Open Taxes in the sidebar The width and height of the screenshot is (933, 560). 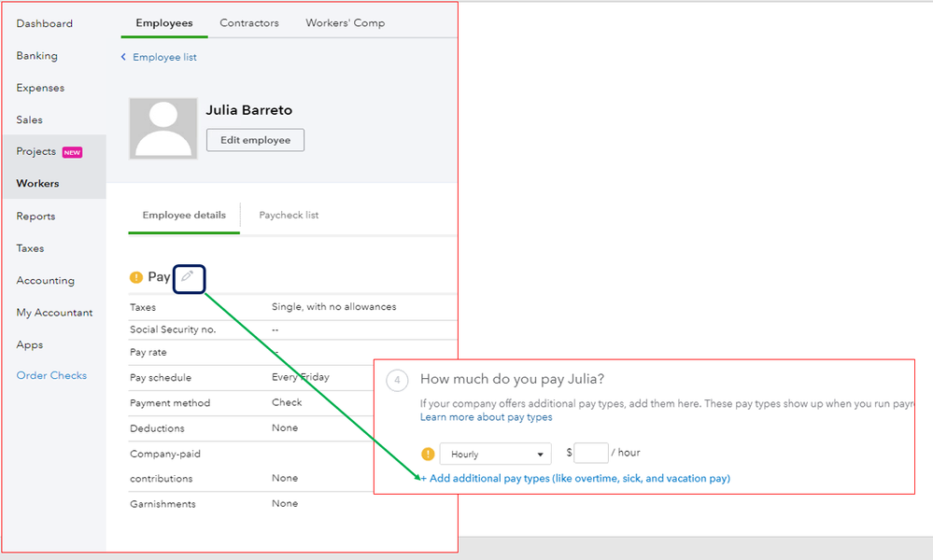(x=30, y=248)
